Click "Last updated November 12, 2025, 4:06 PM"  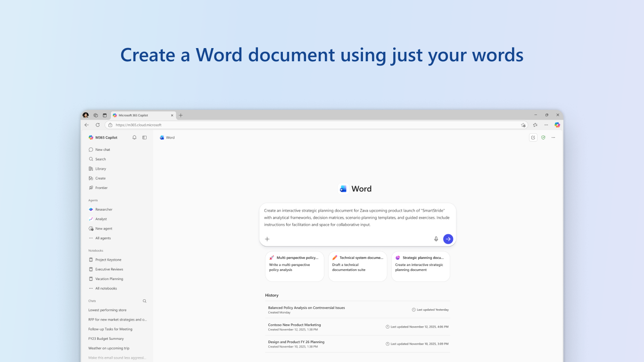click(x=417, y=327)
